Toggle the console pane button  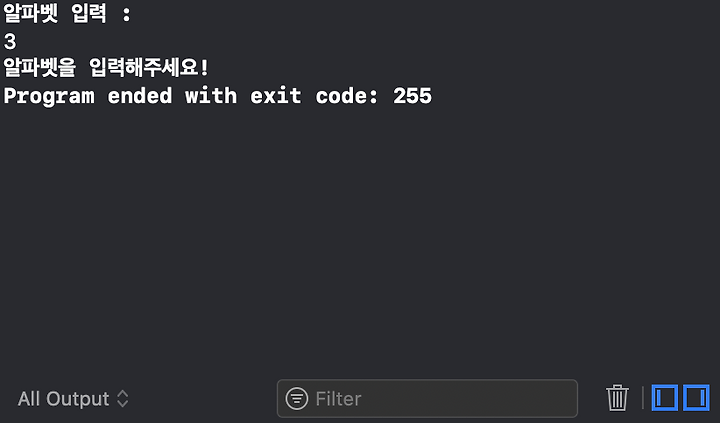click(x=696, y=398)
